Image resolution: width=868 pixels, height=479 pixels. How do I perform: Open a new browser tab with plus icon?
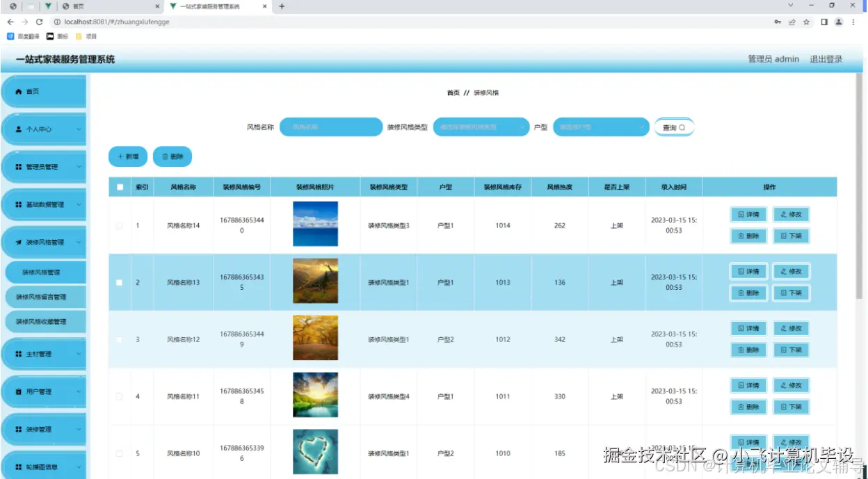[x=282, y=6]
